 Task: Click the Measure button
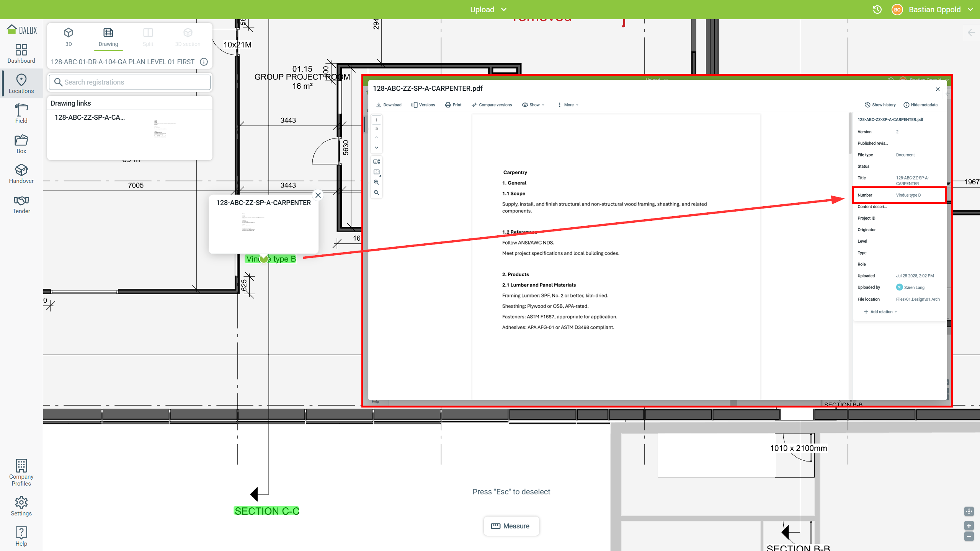(x=511, y=526)
